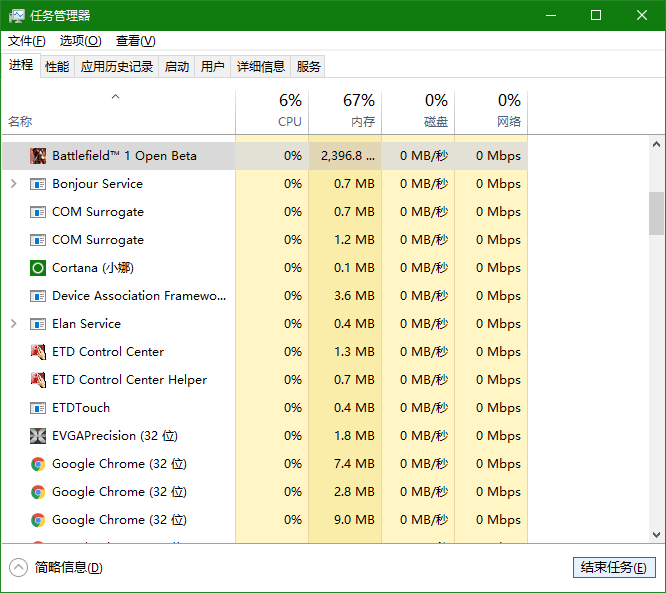Sort by the 网络 column header
This screenshot has width=666, height=593.
pyautogui.click(x=491, y=113)
